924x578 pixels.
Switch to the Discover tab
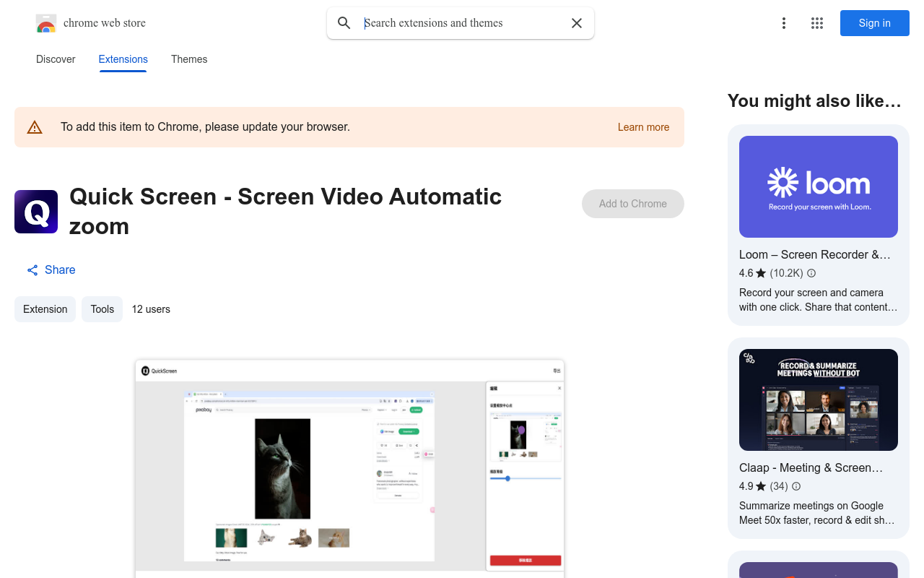pos(56,59)
